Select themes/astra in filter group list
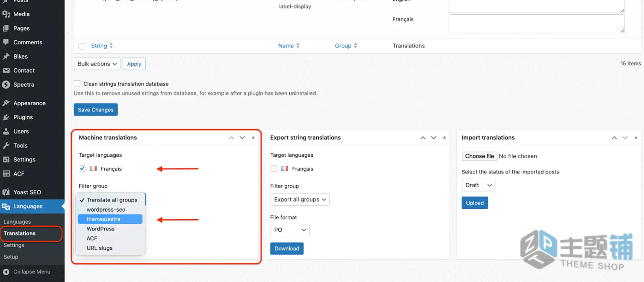This screenshot has height=282, width=644. point(110,219)
